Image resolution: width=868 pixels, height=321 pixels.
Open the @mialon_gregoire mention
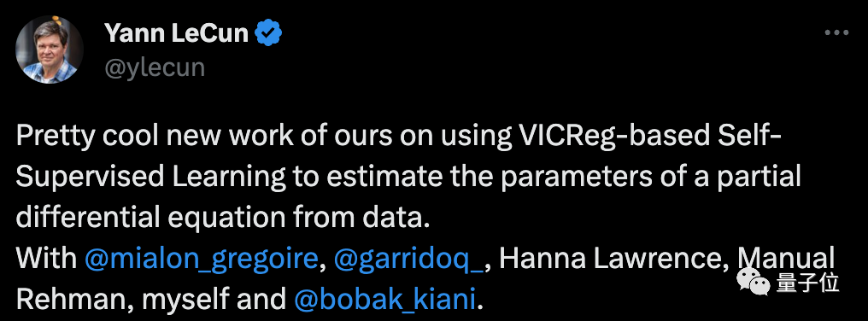pos(202,259)
